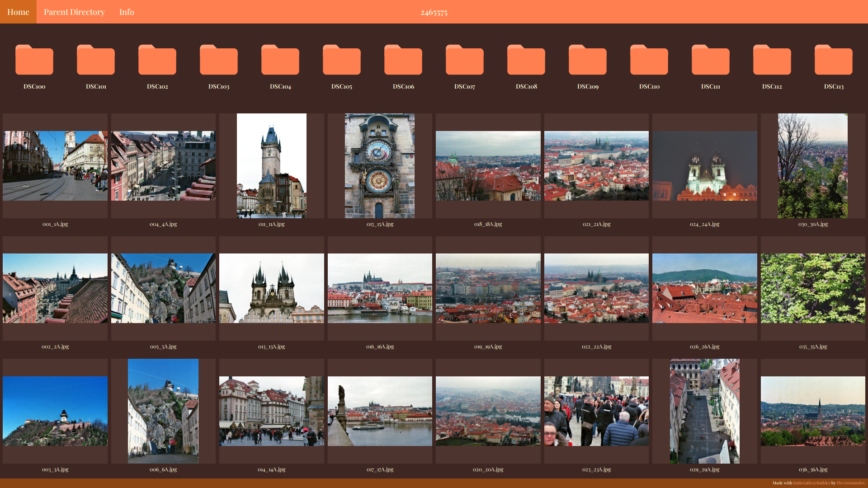Open the DSC111 folder
868x488 pixels.
click(710, 60)
